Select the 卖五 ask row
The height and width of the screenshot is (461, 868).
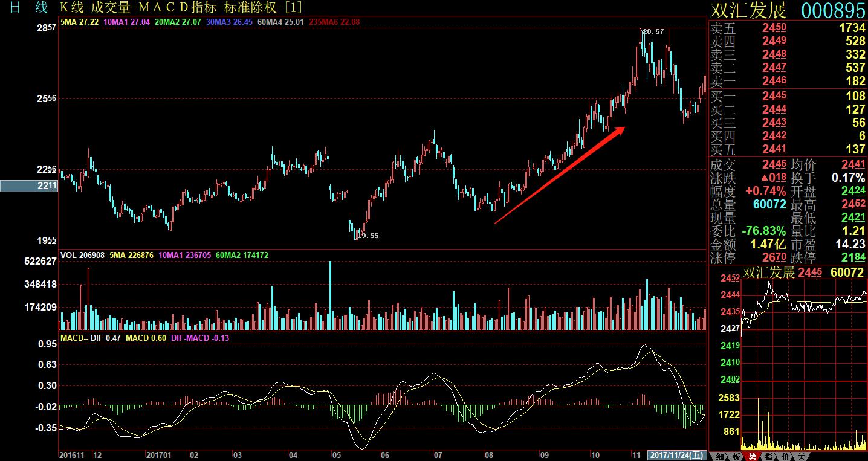coord(788,27)
